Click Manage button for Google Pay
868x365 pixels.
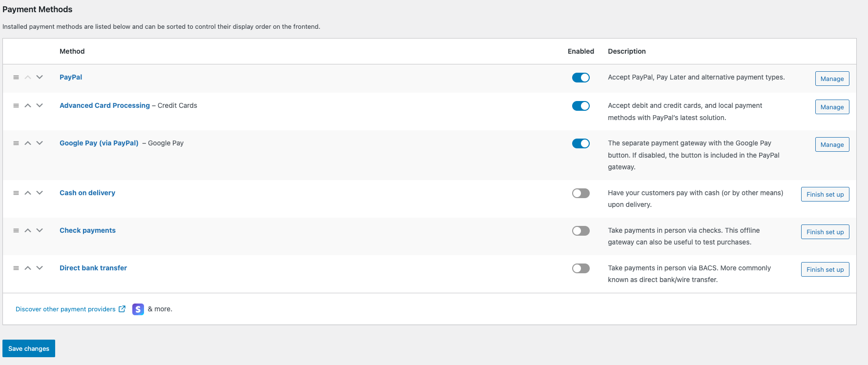(x=832, y=144)
